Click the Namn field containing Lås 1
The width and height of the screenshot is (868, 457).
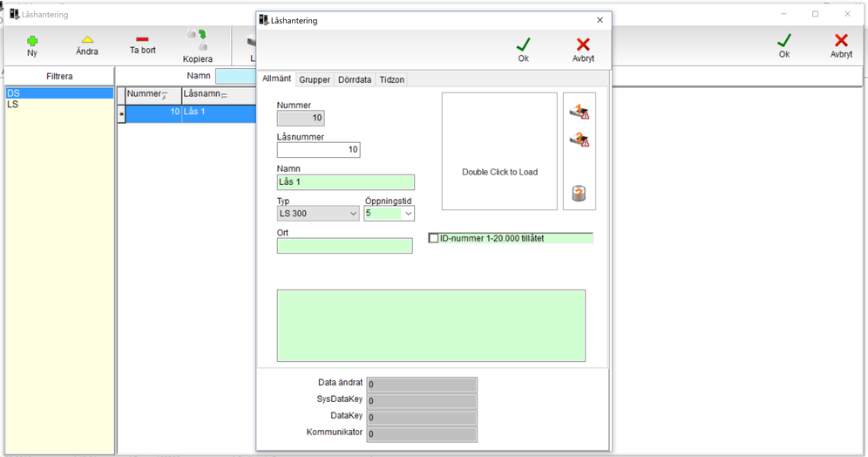[x=345, y=182]
